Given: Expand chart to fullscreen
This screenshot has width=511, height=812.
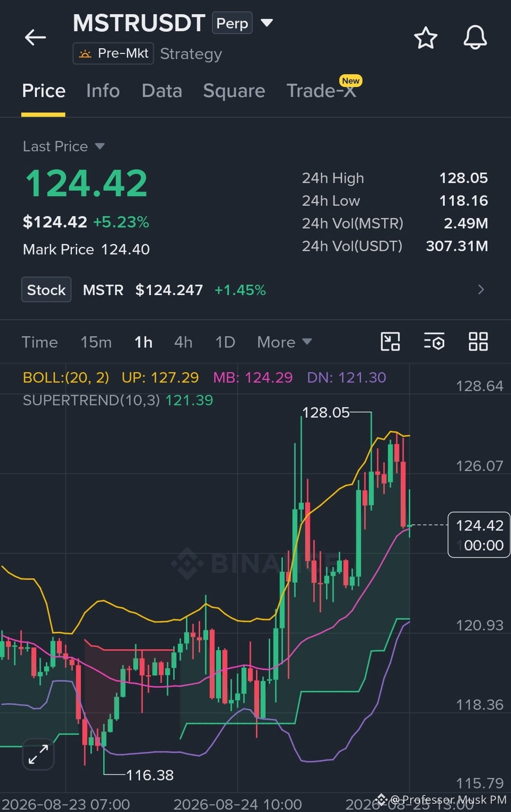Looking at the screenshot, I should tap(38, 754).
